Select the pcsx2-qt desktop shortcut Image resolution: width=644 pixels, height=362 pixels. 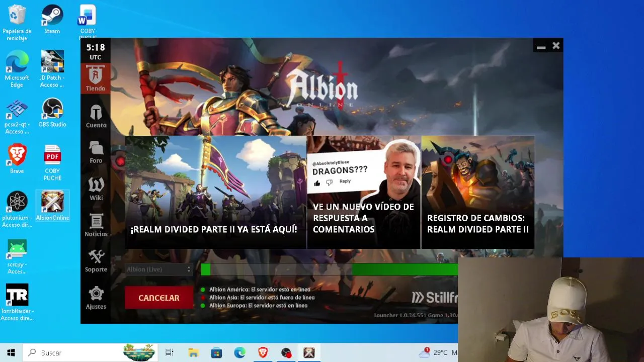17,116
